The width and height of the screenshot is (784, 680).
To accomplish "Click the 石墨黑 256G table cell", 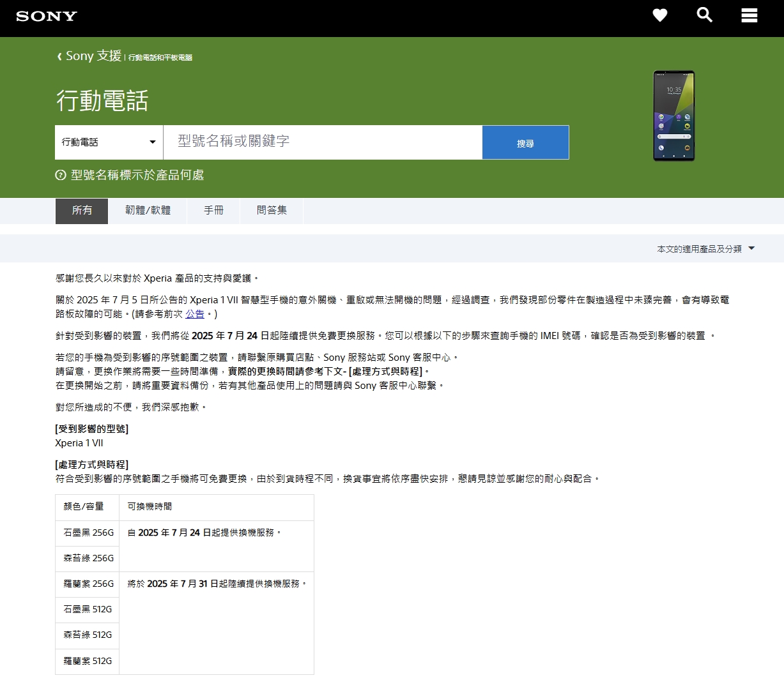I will point(87,533).
